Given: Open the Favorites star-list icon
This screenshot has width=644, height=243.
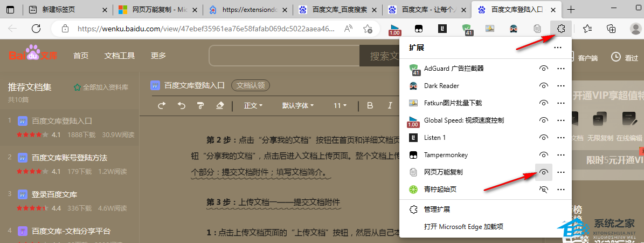Looking at the screenshot, I should 588,29.
